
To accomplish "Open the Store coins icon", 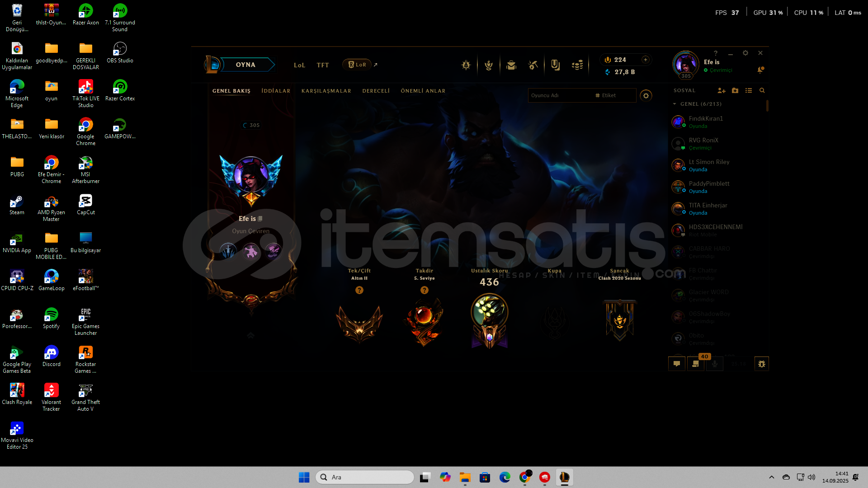I will click(x=578, y=65).
